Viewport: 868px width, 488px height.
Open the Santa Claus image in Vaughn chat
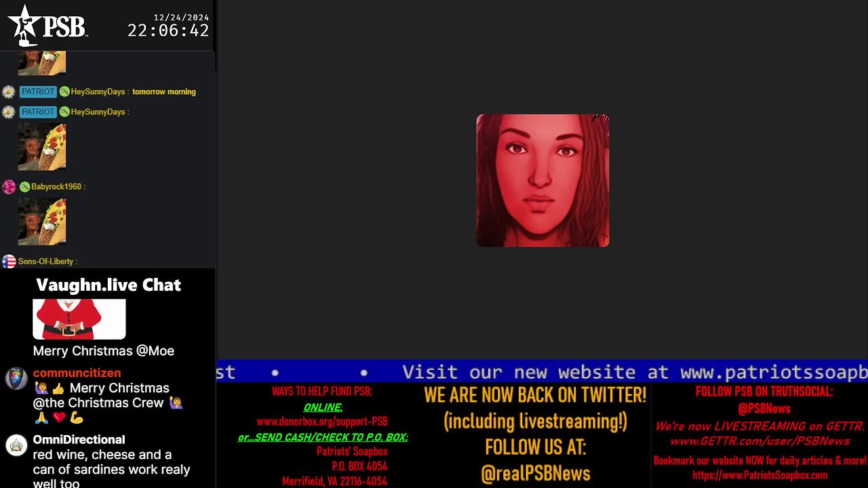point(79,319)
